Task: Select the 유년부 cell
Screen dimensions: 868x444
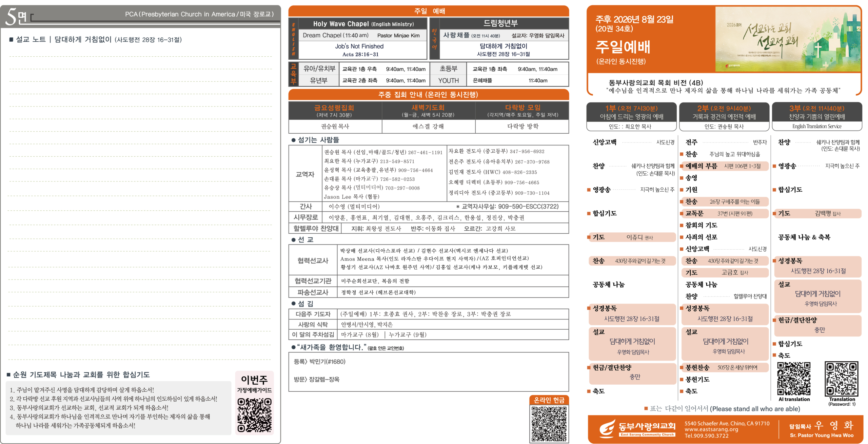Action: point(319,80)
